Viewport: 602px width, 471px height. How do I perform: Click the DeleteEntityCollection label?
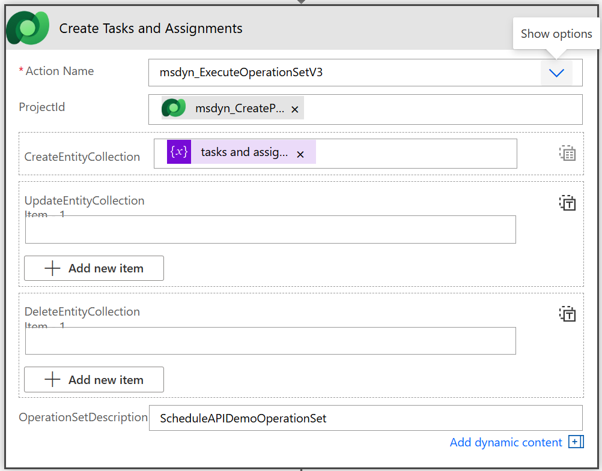pyautogui.click(x=82, y=311)
